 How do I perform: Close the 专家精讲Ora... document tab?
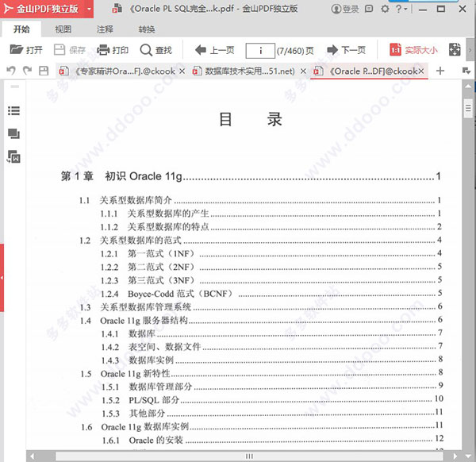[182, 71]
